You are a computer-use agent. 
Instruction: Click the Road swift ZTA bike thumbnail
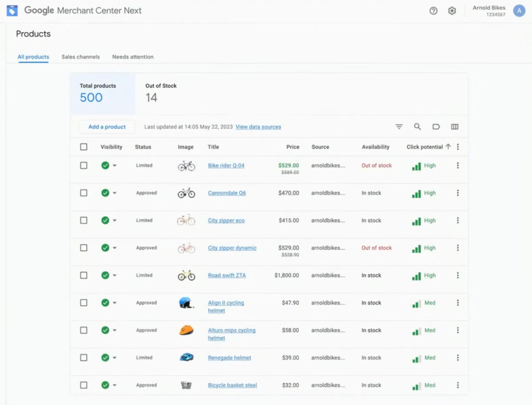(187, 276)
